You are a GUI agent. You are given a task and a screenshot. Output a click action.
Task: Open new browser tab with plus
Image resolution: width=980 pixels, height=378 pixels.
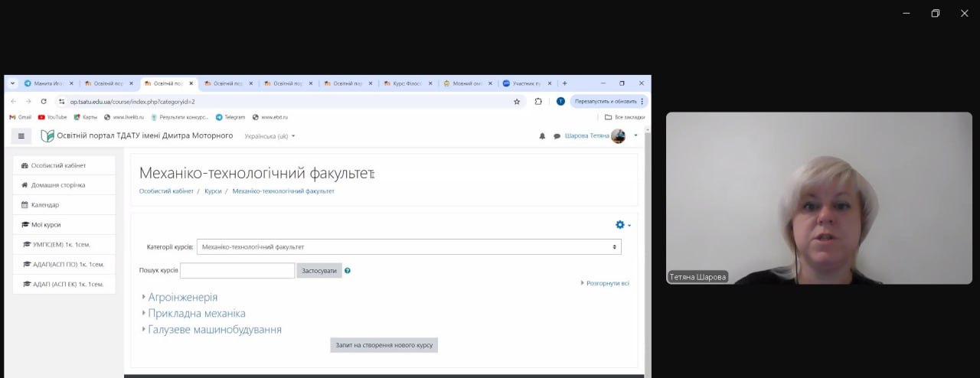pos(565,83)
